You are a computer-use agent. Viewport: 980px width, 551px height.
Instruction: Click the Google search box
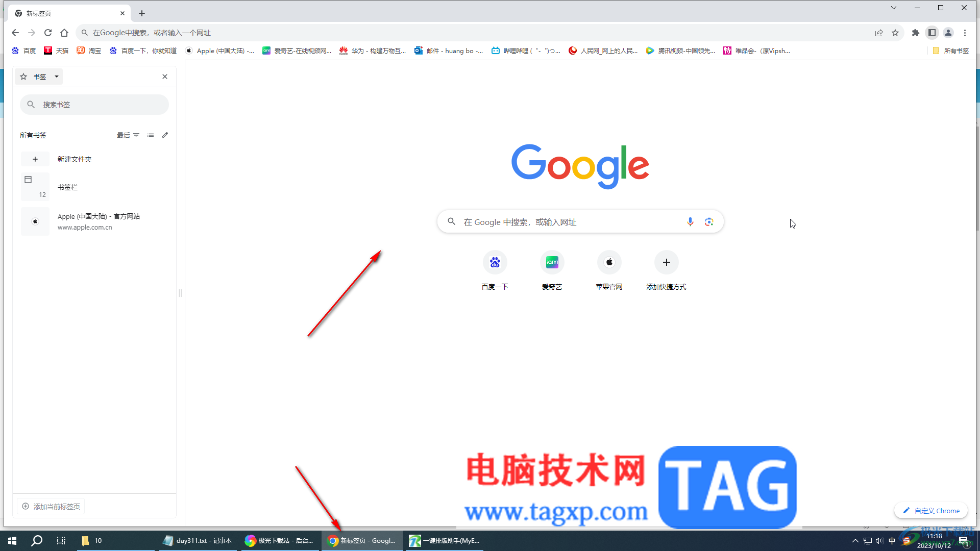pos(580,222)
